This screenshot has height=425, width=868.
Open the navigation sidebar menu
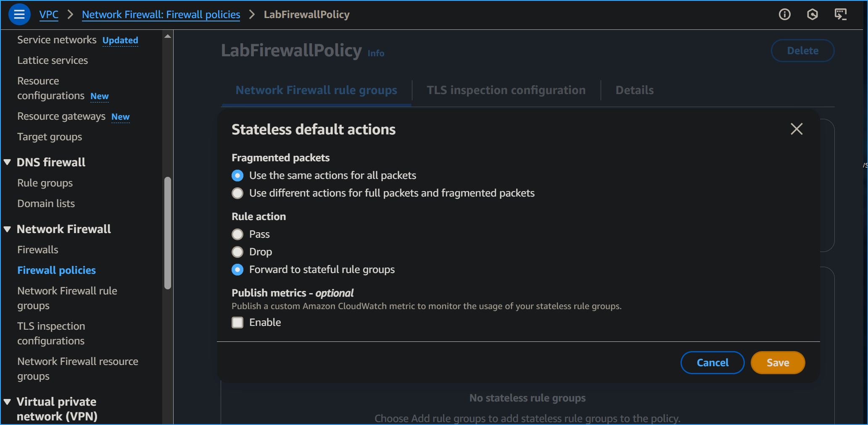coord(19,14)
